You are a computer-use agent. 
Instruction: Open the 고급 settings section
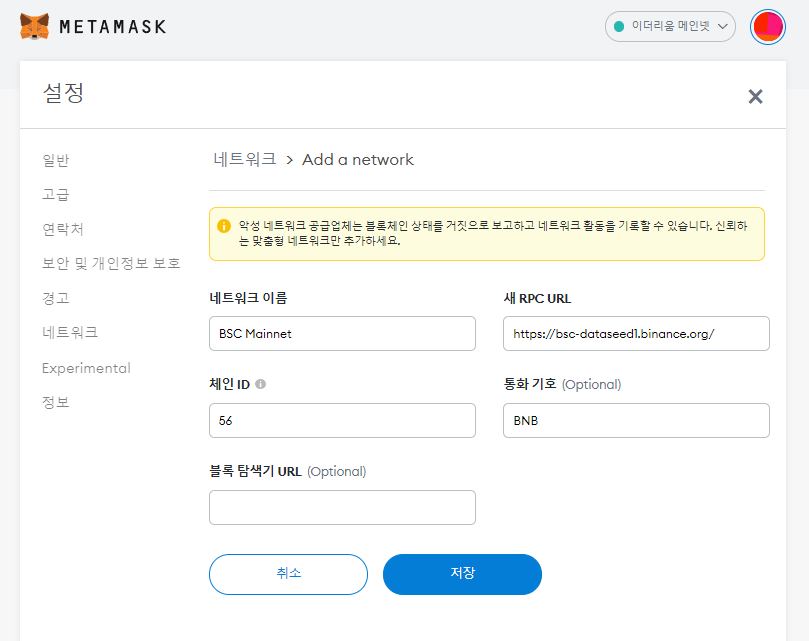[56, 195]
